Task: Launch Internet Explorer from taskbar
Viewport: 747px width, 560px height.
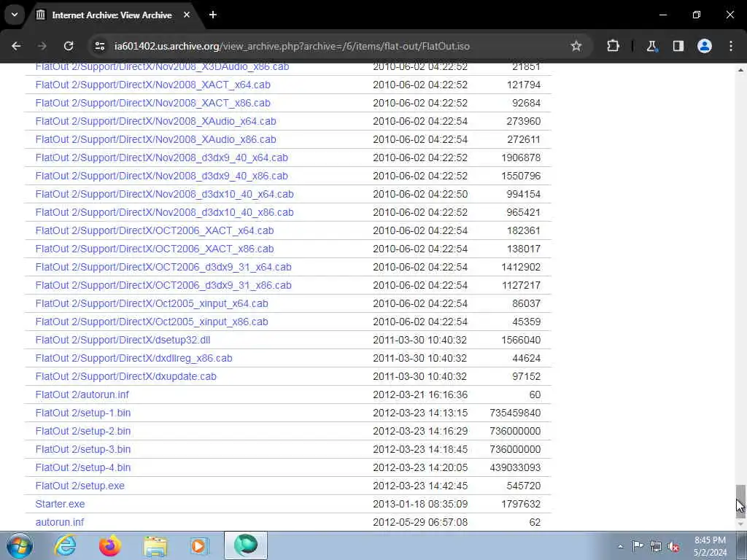Action: point(65,545)
